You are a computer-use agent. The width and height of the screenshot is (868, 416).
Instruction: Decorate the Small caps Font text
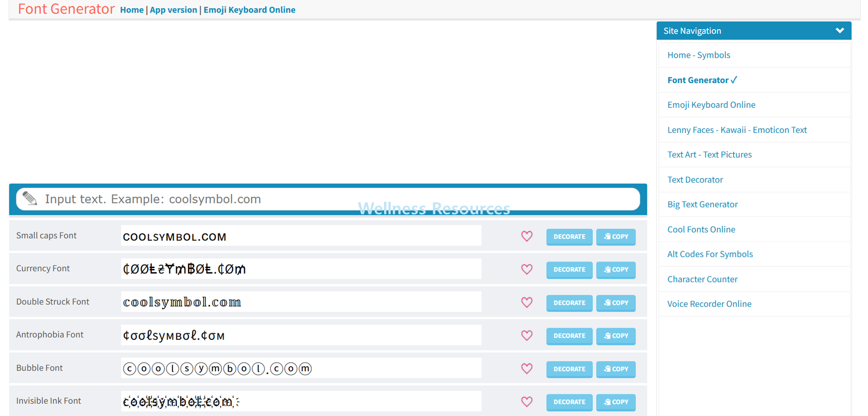click(569, 237)
